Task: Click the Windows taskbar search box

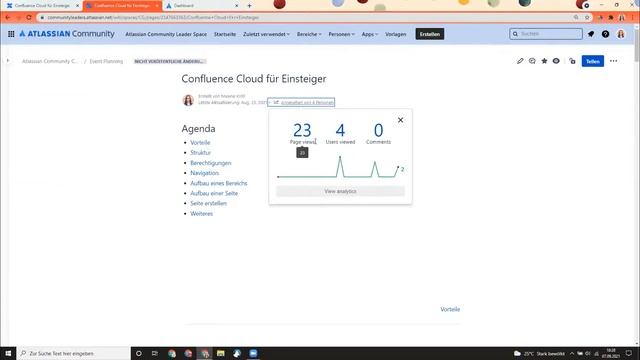Action: (x=74, y=353)
